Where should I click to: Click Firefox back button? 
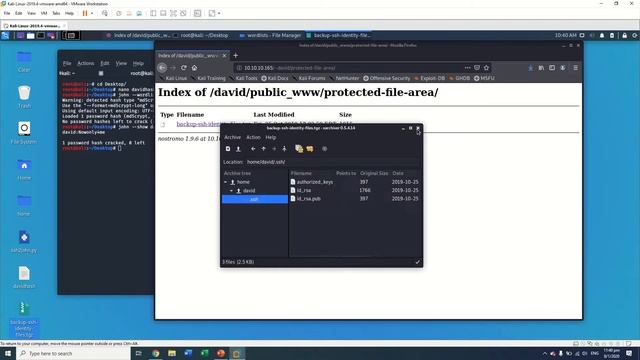tap(162, 68)
